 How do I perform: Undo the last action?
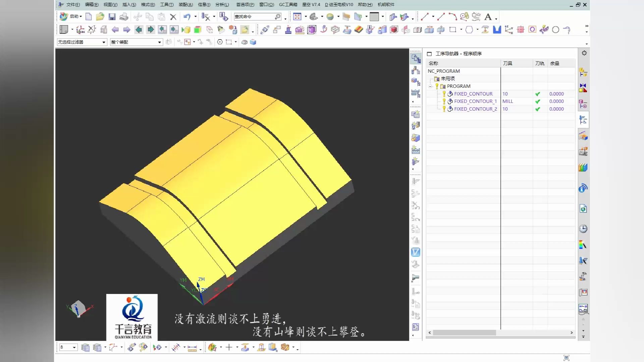(186, 16)
